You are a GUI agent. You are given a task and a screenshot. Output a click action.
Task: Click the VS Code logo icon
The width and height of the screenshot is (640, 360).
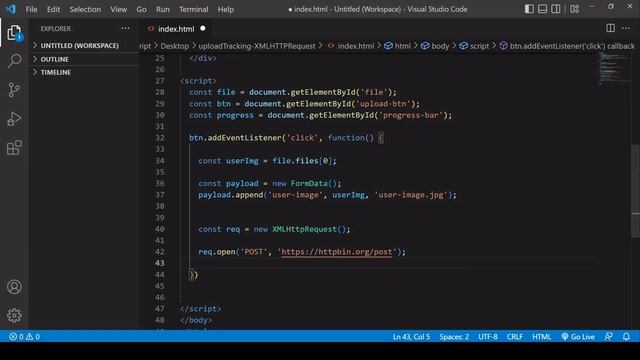(11, 9)
